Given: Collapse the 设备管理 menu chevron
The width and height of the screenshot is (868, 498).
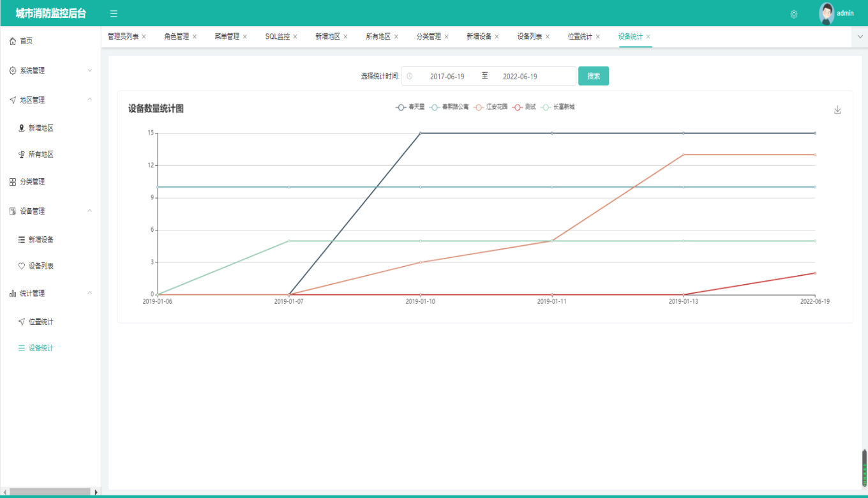Looking at the screenshot, I should click(89, 211).
